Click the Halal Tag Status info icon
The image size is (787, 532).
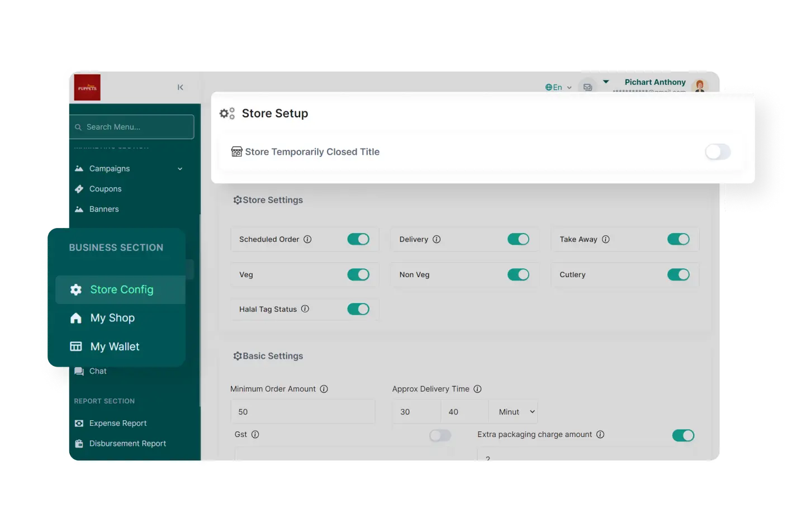pyautogui.click(x=305, y=309)
